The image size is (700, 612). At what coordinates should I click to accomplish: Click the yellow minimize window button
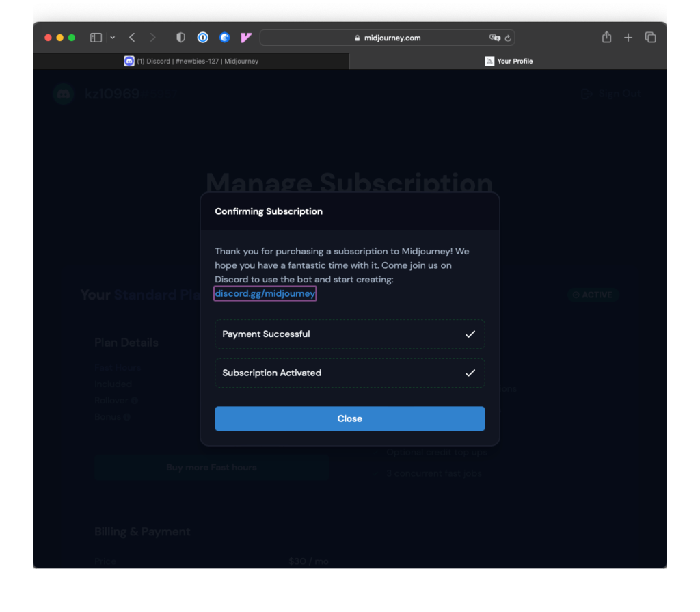coord(60,38)
